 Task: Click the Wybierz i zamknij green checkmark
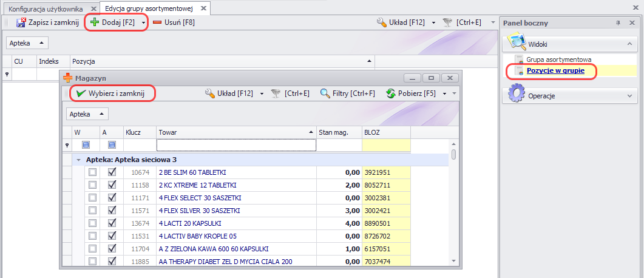coord(81,93)
